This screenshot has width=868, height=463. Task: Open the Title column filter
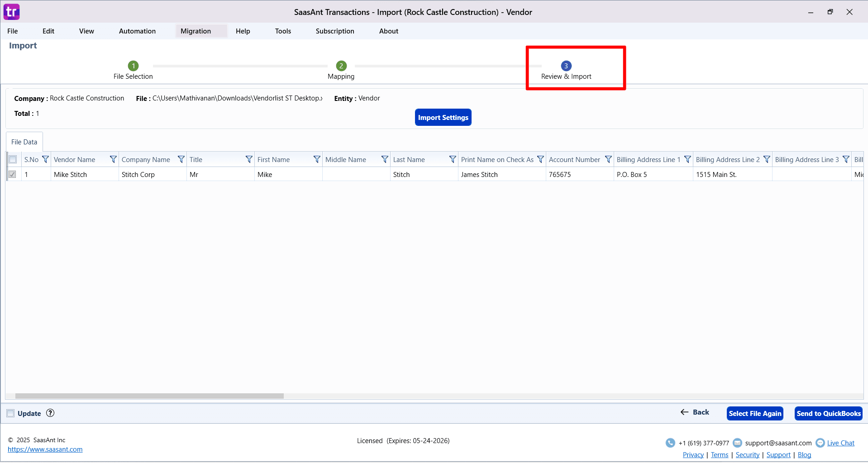pyautogui.click(x=249, y=159)
